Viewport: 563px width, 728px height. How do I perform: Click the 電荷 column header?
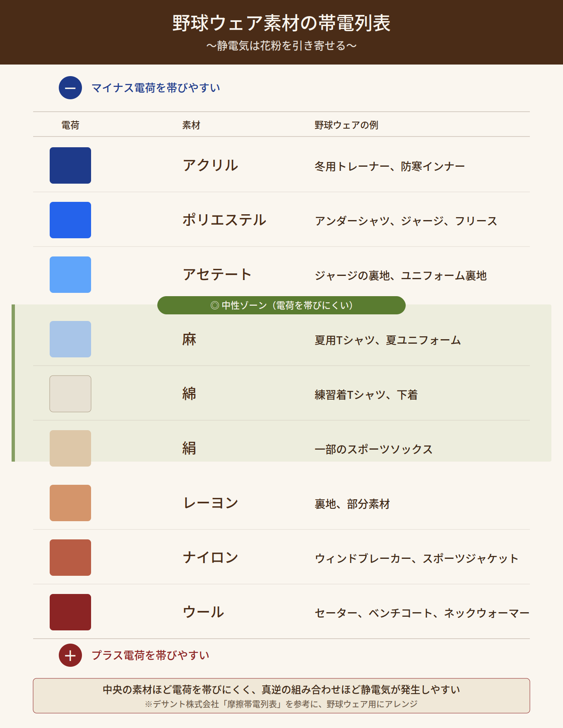pyautogui.click(x=70, y=125)
